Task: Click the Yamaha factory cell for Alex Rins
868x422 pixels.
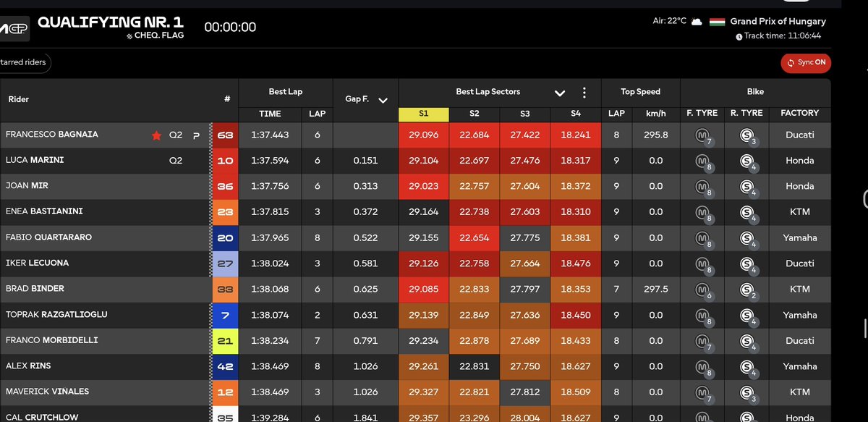Action: pyautogui.click(x=799, y=366)
